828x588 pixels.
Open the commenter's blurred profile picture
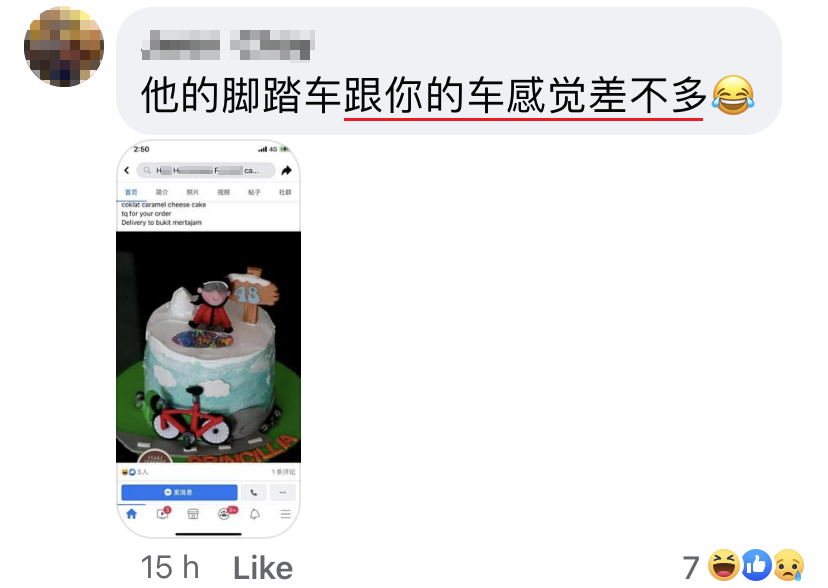(x=64, y=46)
